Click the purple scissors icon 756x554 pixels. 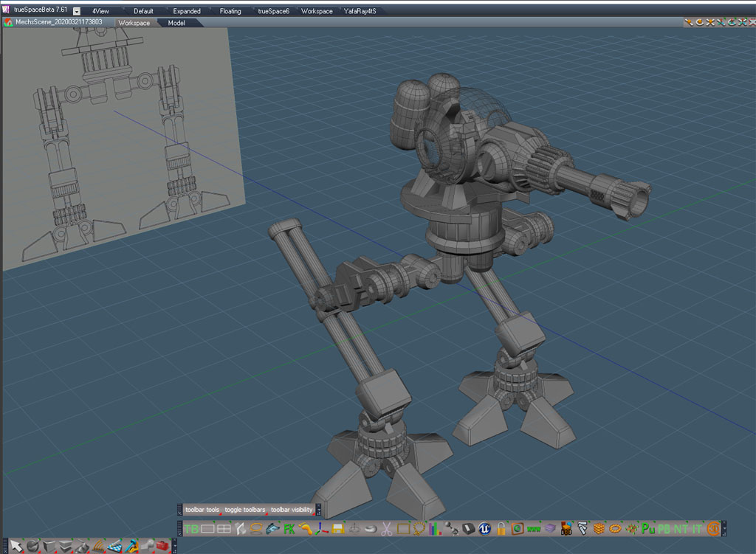tap(387, 529)
